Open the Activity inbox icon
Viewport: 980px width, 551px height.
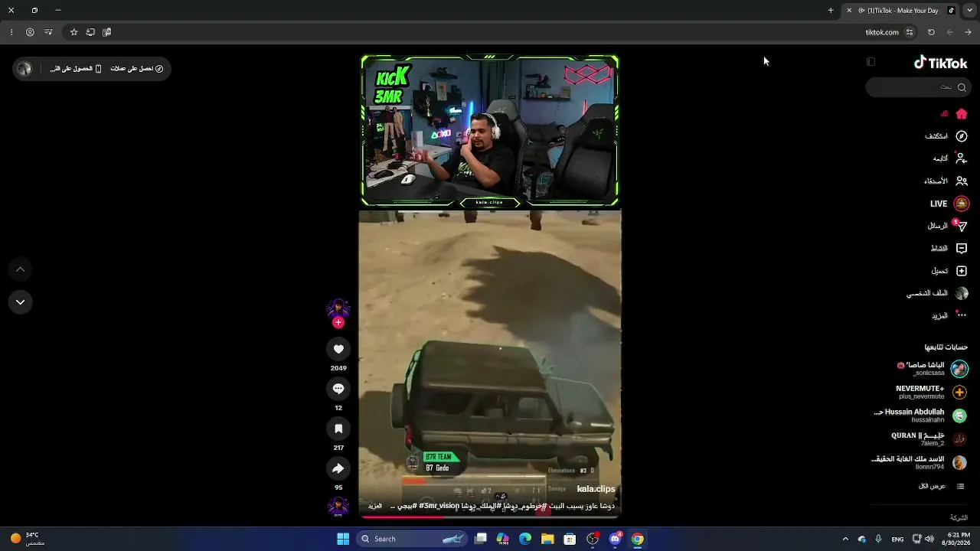click(x=962, y=249)
